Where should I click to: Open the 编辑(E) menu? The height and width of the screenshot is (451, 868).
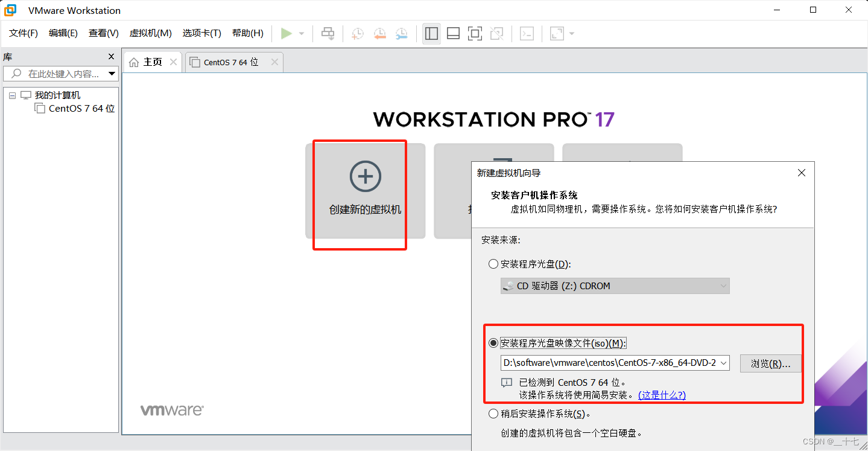tap(63, 33)
